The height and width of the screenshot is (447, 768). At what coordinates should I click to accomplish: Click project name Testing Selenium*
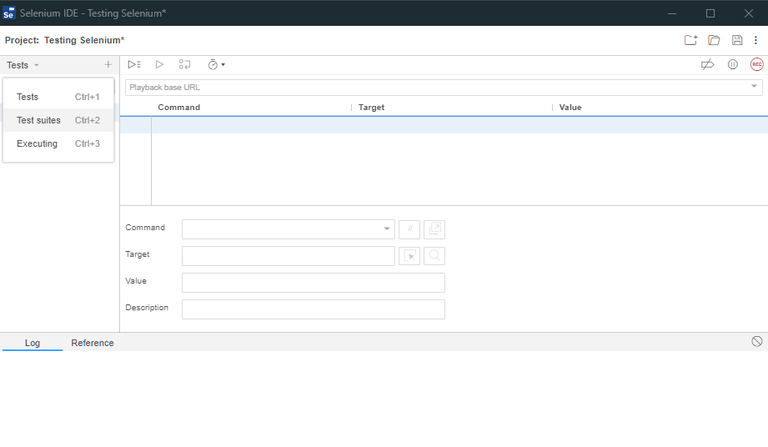(x=84, y=40)
